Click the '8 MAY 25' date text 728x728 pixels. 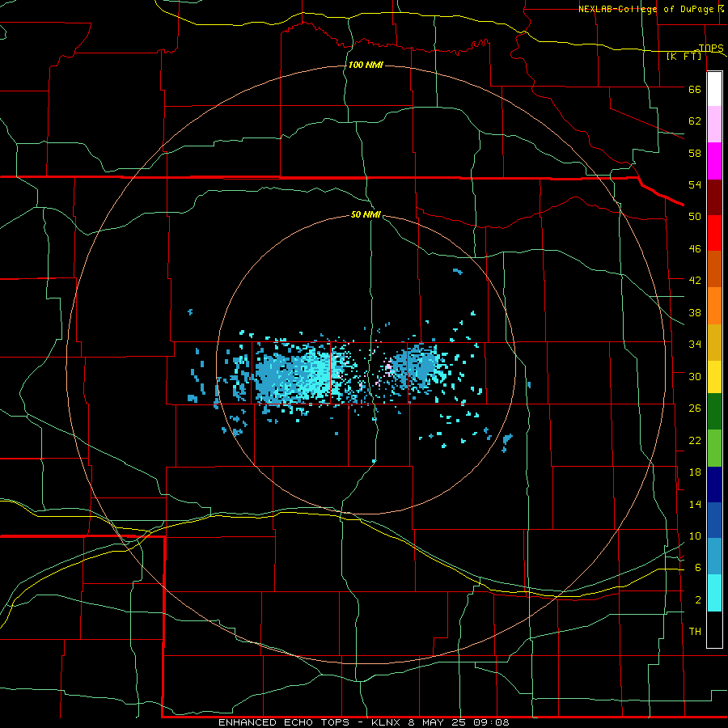point(438,722)
